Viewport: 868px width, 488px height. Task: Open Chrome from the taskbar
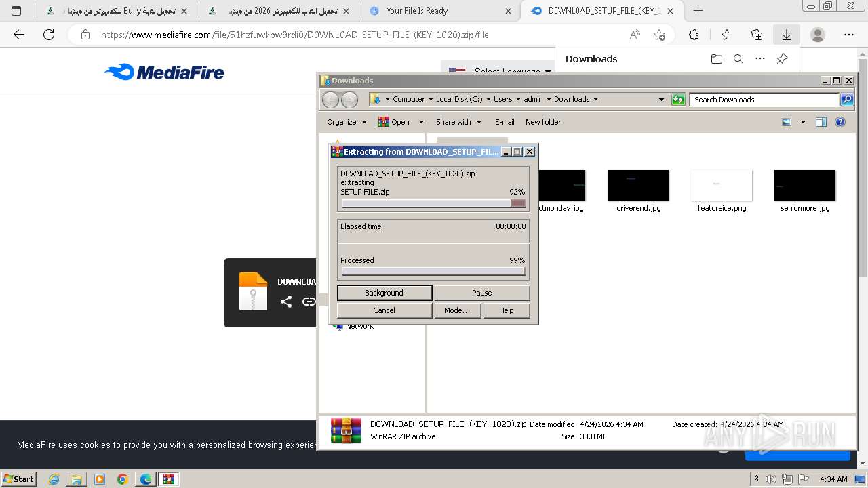tap(123, 479)
